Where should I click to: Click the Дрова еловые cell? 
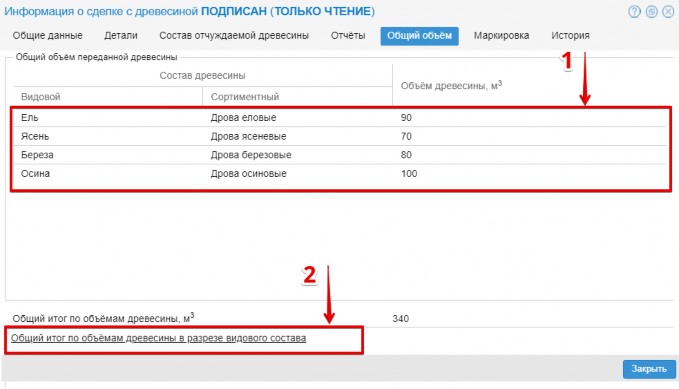click(243, 117)
